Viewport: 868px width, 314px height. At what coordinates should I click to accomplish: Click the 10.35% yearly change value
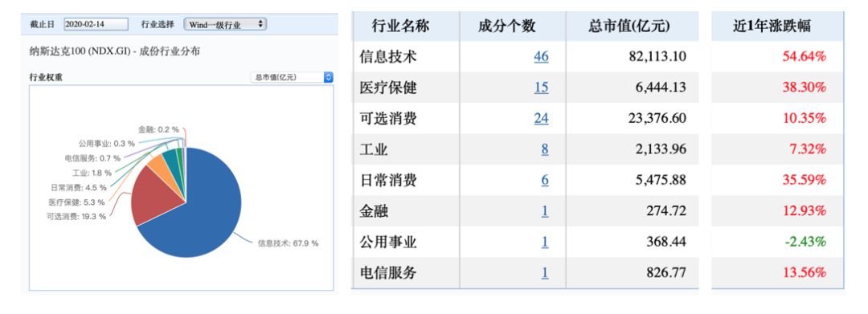(805, 118)
